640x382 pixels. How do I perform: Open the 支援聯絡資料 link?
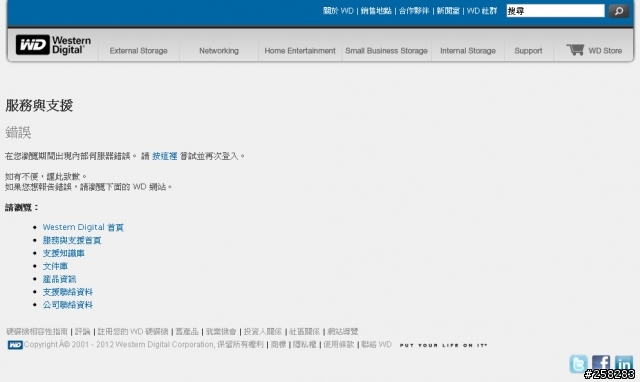[68, 292]
